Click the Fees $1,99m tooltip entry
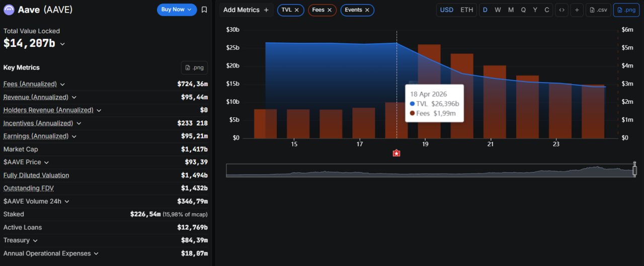The image size is (644, 266). click(x=433, y=113)
